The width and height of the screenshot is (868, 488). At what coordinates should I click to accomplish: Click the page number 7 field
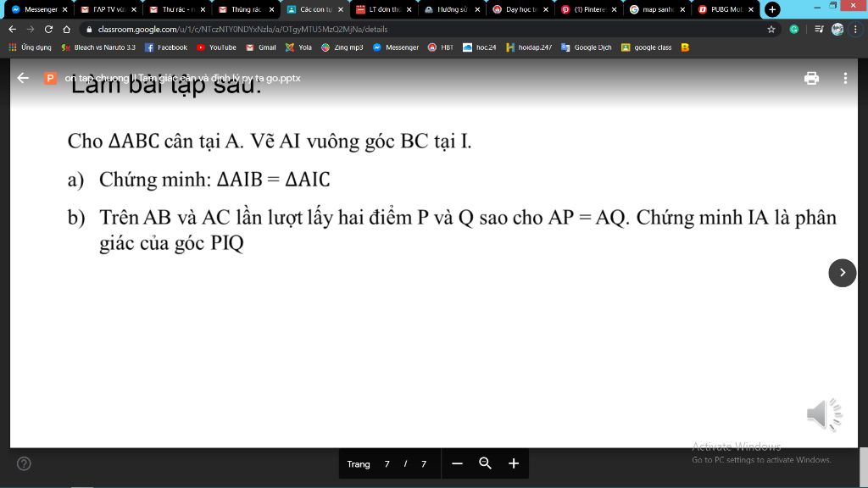(387, 463)
